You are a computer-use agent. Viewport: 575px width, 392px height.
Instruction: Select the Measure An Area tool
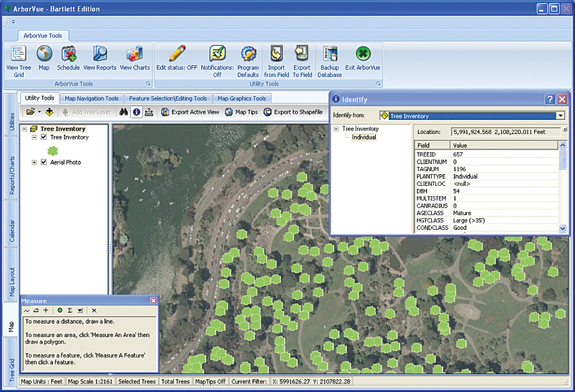(x=36, y=310)
